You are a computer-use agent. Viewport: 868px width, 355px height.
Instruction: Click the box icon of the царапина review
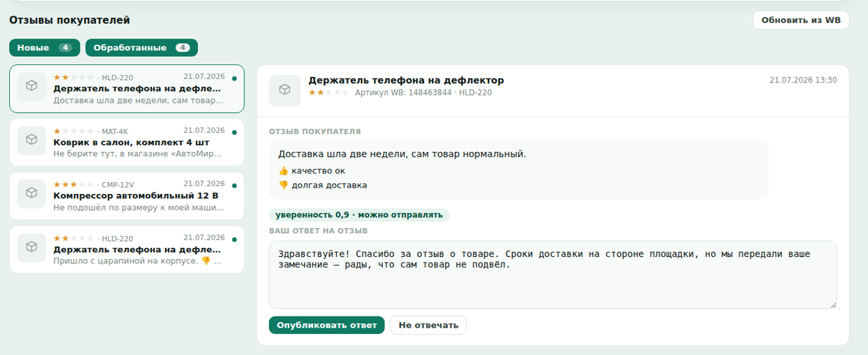pyautogui.click(x=31, y=247)
